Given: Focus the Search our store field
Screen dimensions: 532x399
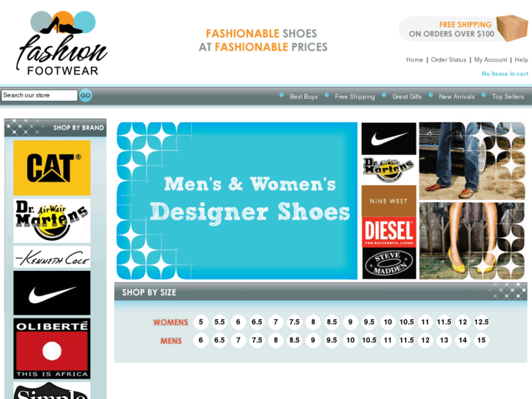Looking at the screenshot, I should point(40,95).
